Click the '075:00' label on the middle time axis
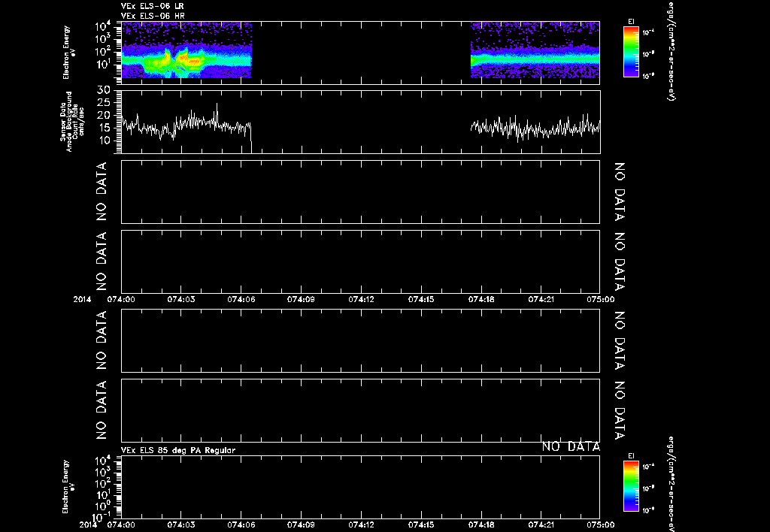770x532 pixels. [x=600, y=299]
